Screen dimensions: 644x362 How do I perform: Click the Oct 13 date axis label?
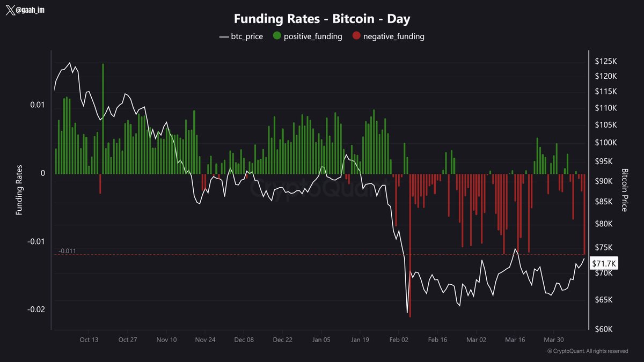(x=89, y=340)
